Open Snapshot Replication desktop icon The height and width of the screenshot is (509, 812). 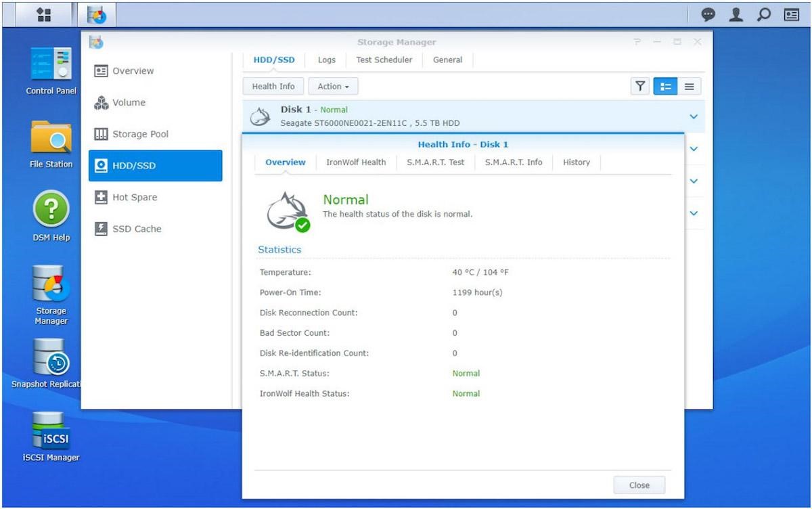coord(51,357)
